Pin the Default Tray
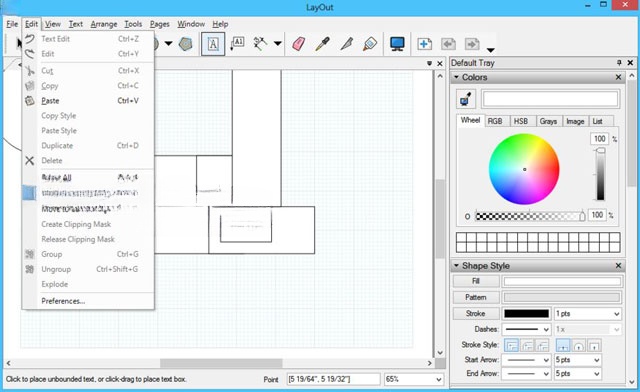 (619, 63)
